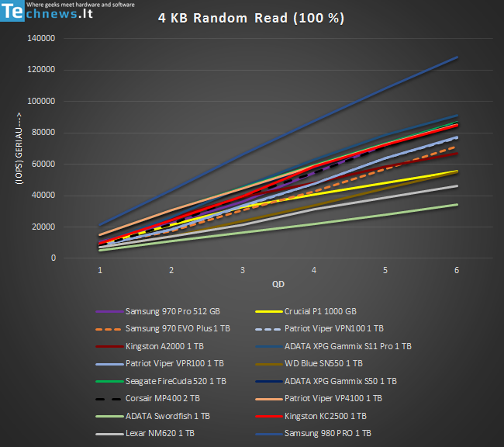Image resolution: width=504 pixels, height=447 pixels.
Task: Click the purple Samsung 970 Pro legend swatch
Action: pos(109,312)
